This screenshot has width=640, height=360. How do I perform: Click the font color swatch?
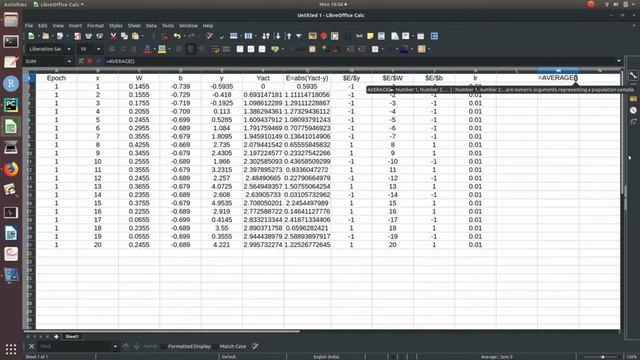click(147, 49)
